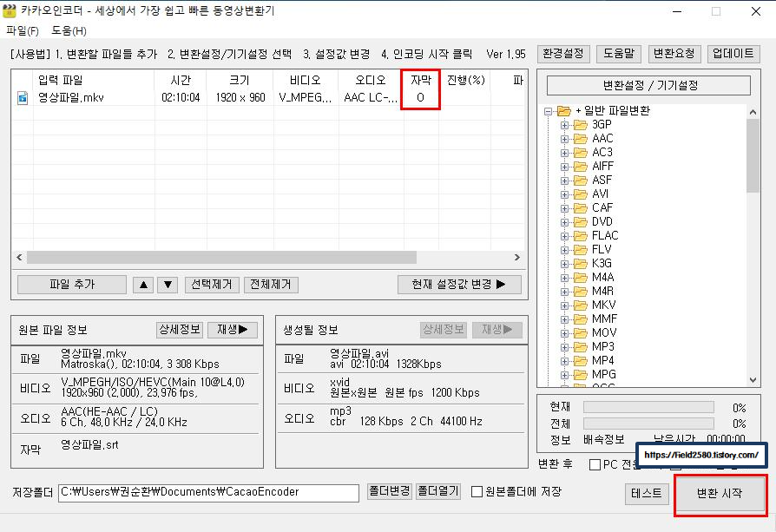Click the 변환요청 button
Screen dimensions: 776x532
coord(674,54)
